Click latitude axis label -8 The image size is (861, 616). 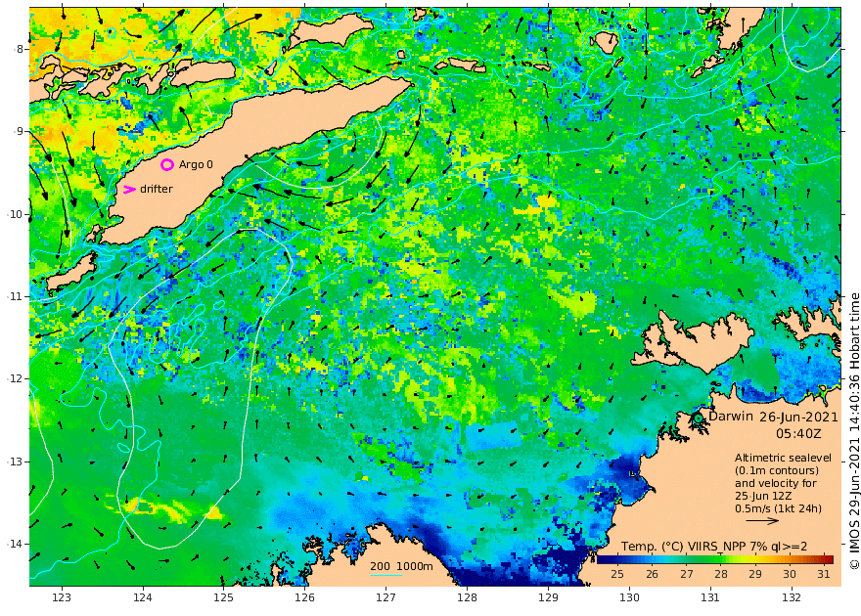pyautogui.click(x=19, y=49)
